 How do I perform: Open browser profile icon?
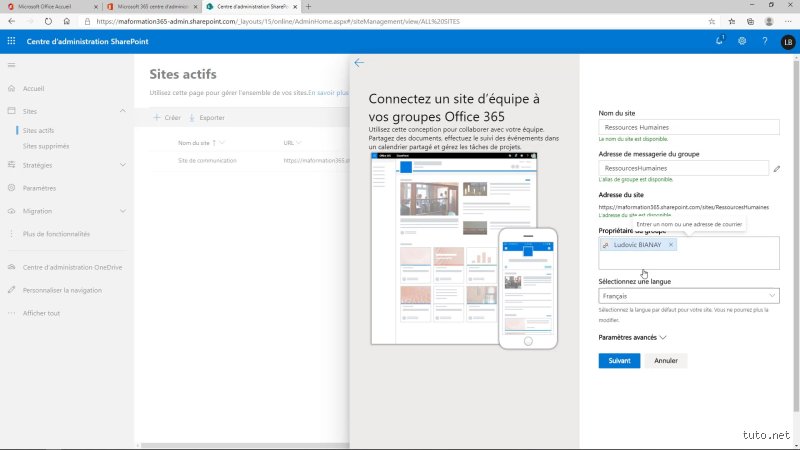click(x=769, y=21)
